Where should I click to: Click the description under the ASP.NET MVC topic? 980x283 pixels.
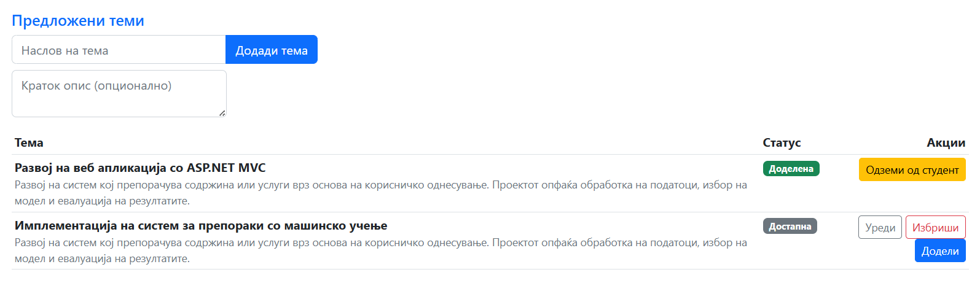click(380, 193)
